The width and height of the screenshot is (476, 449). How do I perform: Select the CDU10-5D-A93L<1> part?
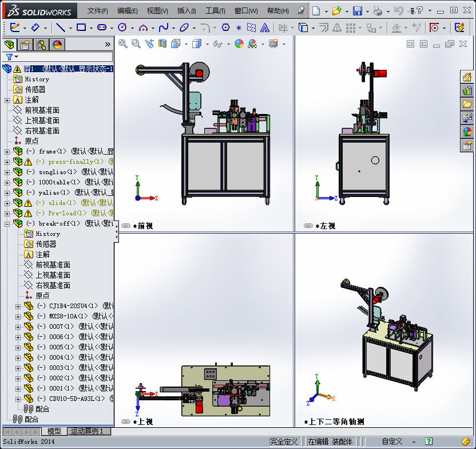click(x=68, y=398)
